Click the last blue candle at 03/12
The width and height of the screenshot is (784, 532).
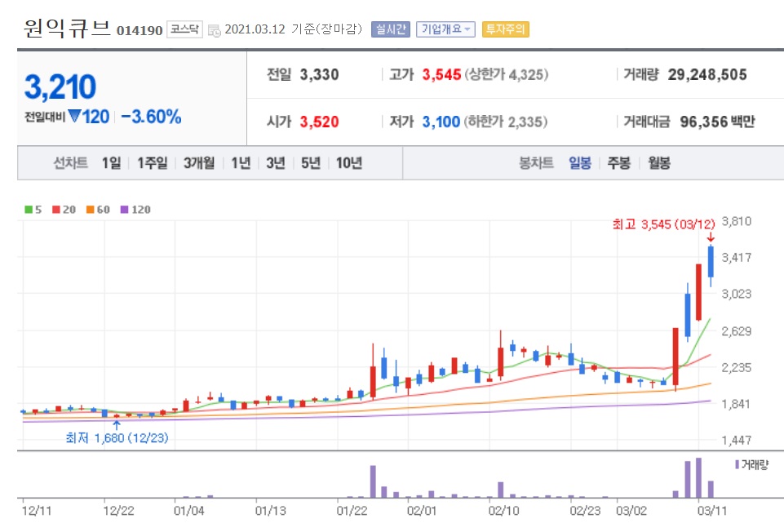(x=711, y=261)
